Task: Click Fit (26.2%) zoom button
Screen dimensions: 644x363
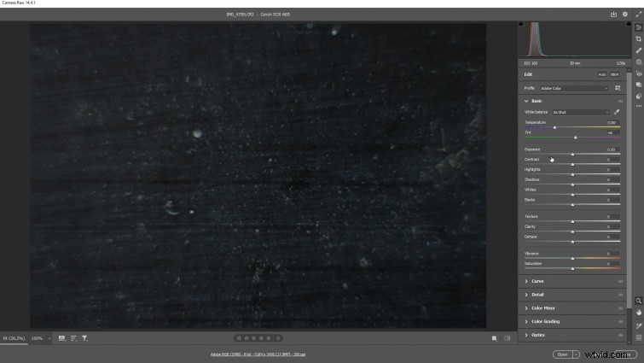Action: click(x=14, y=338)
